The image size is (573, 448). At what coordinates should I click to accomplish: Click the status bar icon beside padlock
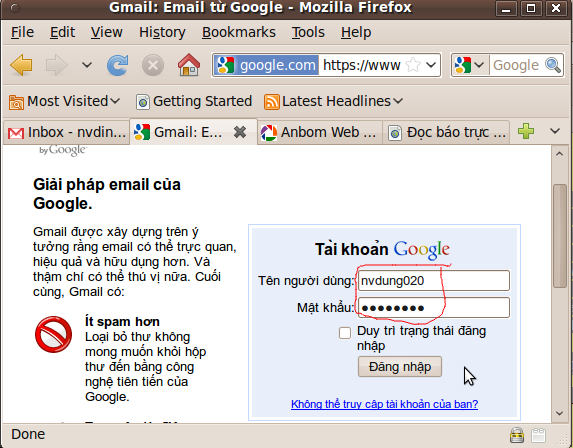pos(539,435)
